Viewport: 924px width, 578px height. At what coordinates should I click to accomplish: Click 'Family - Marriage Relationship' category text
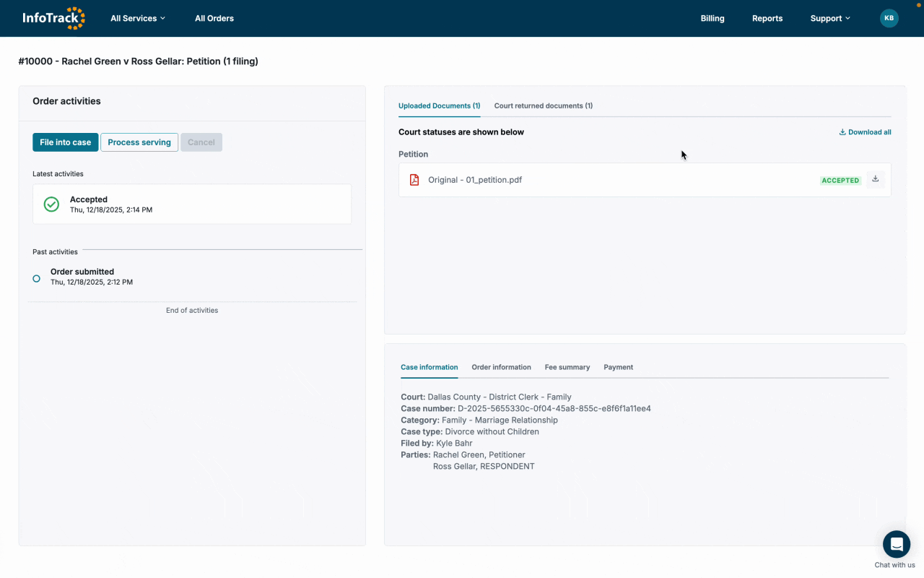tap(500, 420)
